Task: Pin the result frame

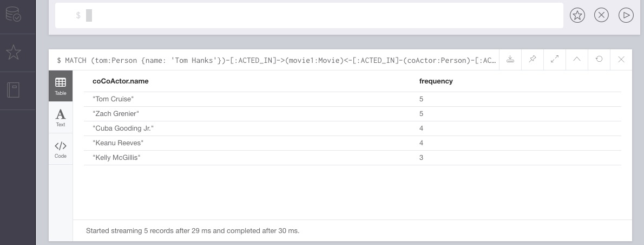Action: (x=532, y=60)
